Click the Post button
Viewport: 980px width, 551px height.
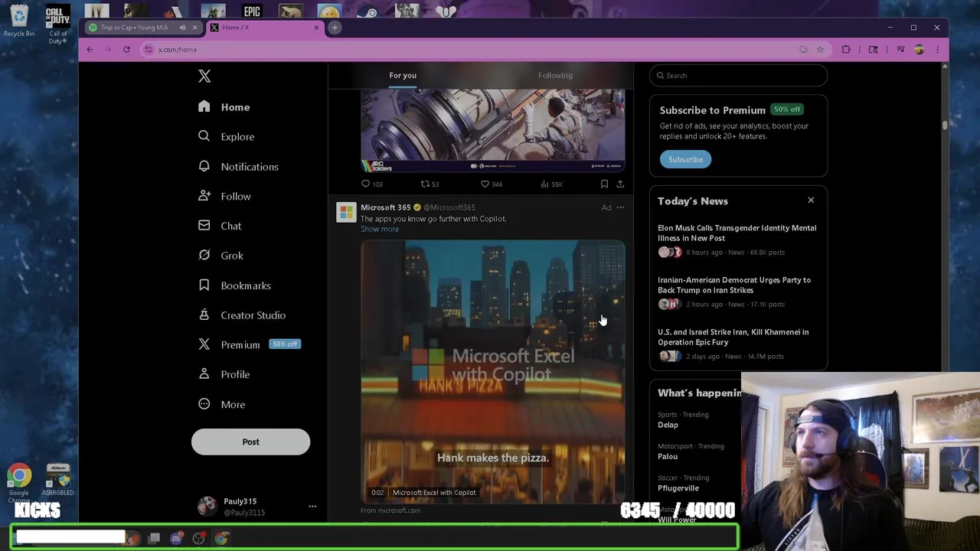(250, 442)
